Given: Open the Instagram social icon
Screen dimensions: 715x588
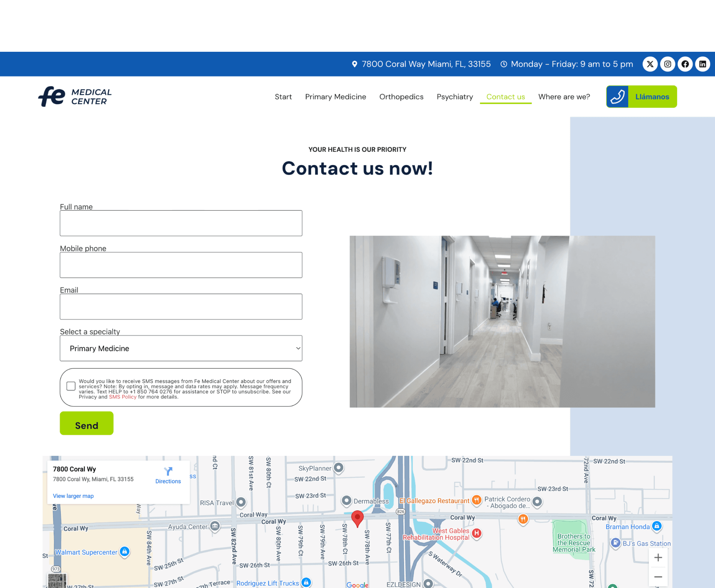Looking at the screenshot, I should [x=667, y=64].
